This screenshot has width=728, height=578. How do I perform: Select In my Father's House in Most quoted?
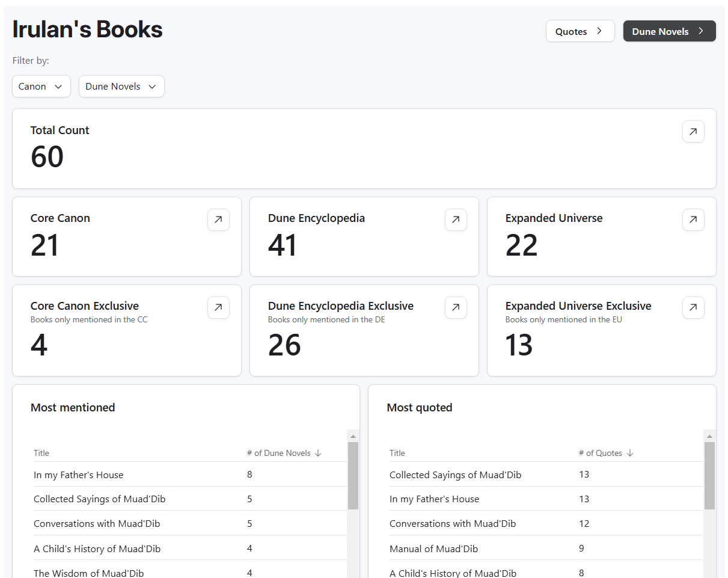click(546, 499)
